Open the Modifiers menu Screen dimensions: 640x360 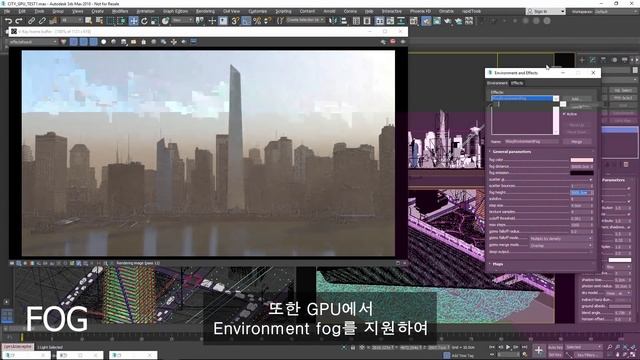click(x=120, y=11)
